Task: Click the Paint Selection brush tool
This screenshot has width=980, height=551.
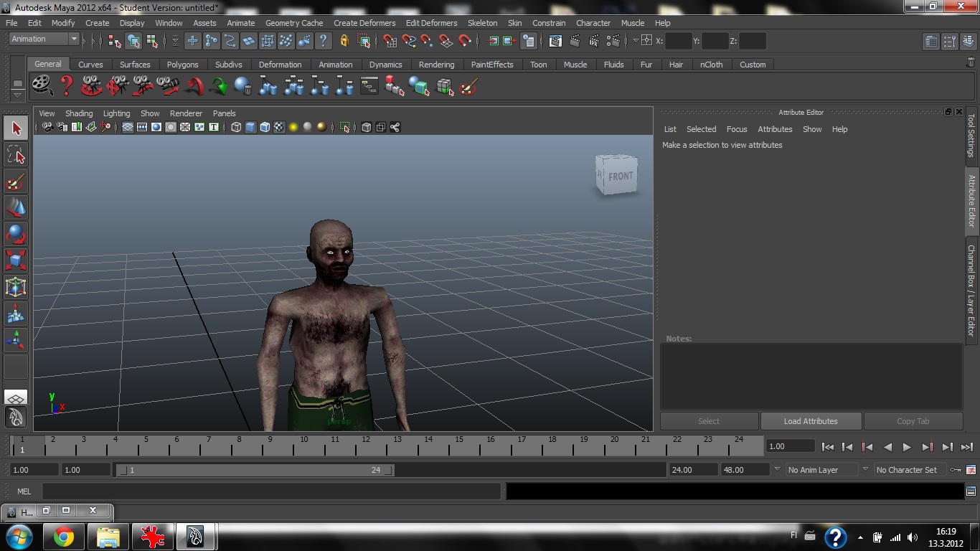Action: (x=16, y=182)
